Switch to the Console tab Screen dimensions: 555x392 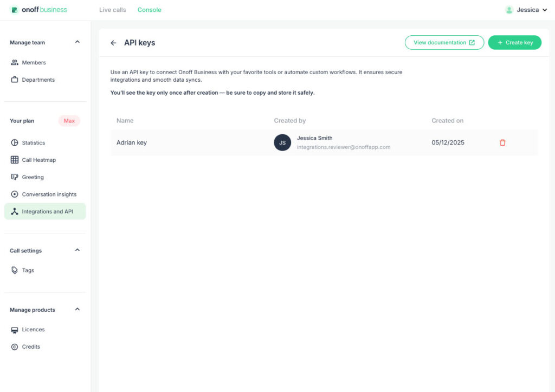[x=149, y=10]
